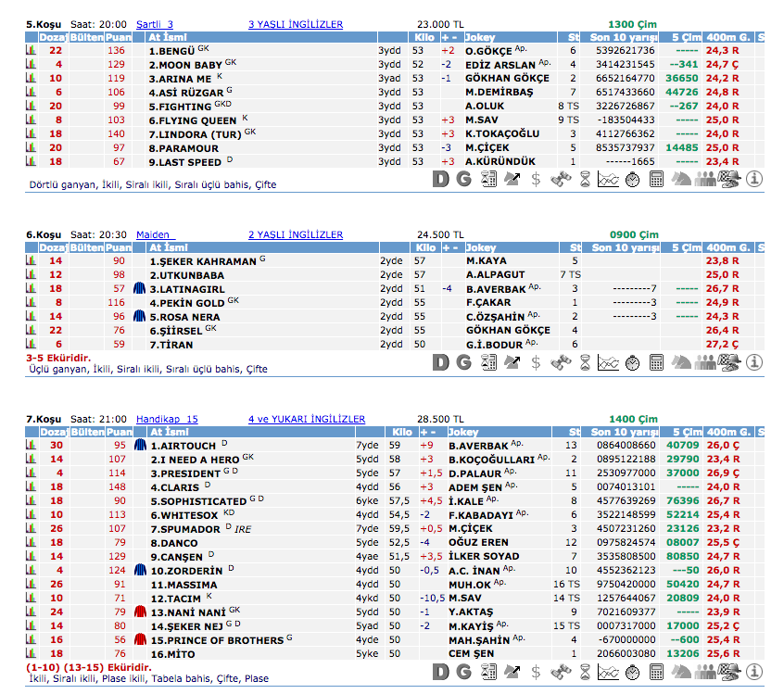784x694 pixels.
Task: Click bar chart icon beside 4.PEKİN GOLD
Action: point(31,303)
